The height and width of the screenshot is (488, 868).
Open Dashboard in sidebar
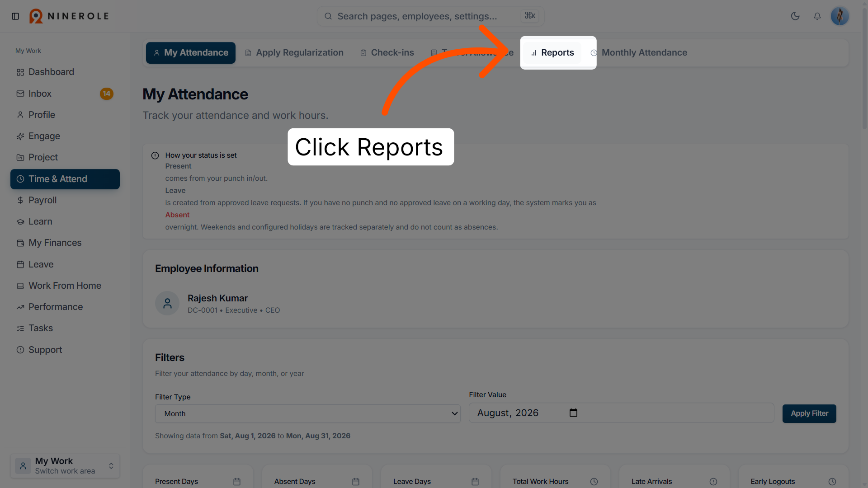65,72
